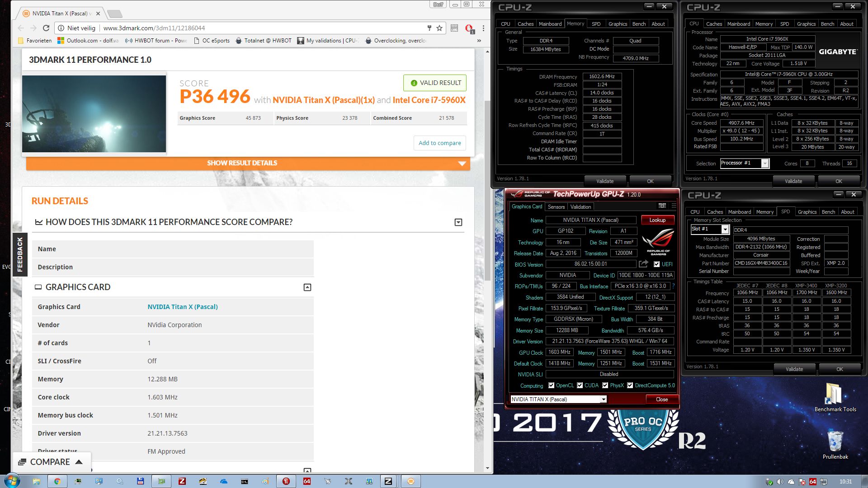Viewport: 868px width, 488px height.
Task: Open the red Z icon in the taskbar
Action: 182,481
